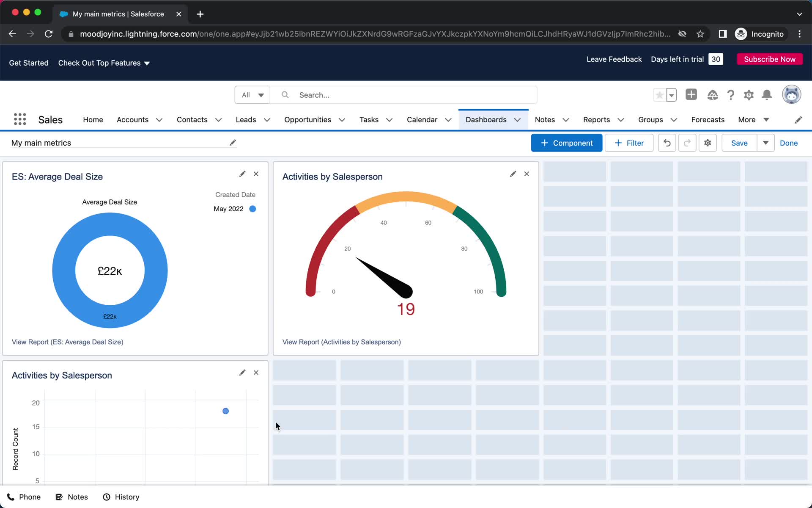Edit the gauge Activities by Salesperson component
This screenshot has height=508, width=812.
[x=513, y=174]
